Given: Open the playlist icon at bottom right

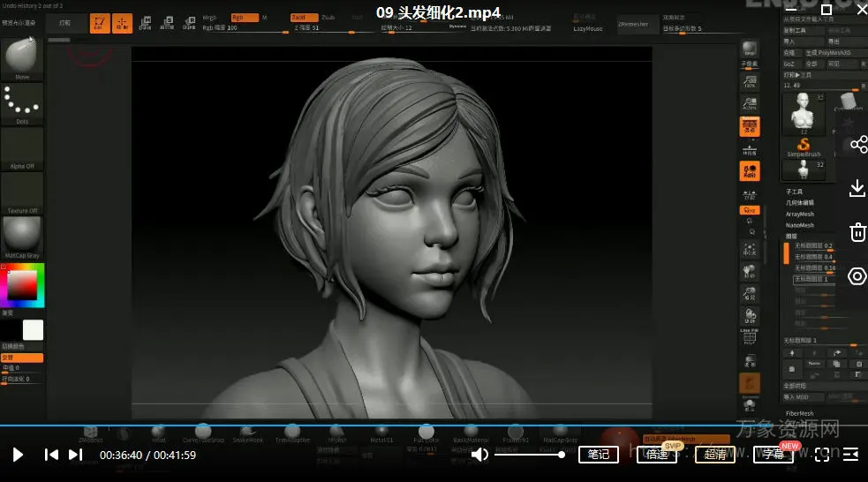Looking at the screenshot, I should pyautogui.click(x=850, y=455).
